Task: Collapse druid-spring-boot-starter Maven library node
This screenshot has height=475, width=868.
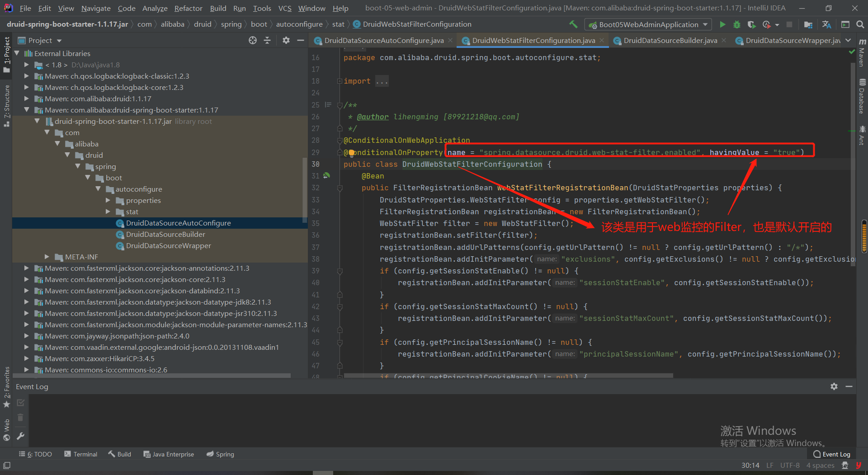Action: pyautogui.click(x=27, y=110)
